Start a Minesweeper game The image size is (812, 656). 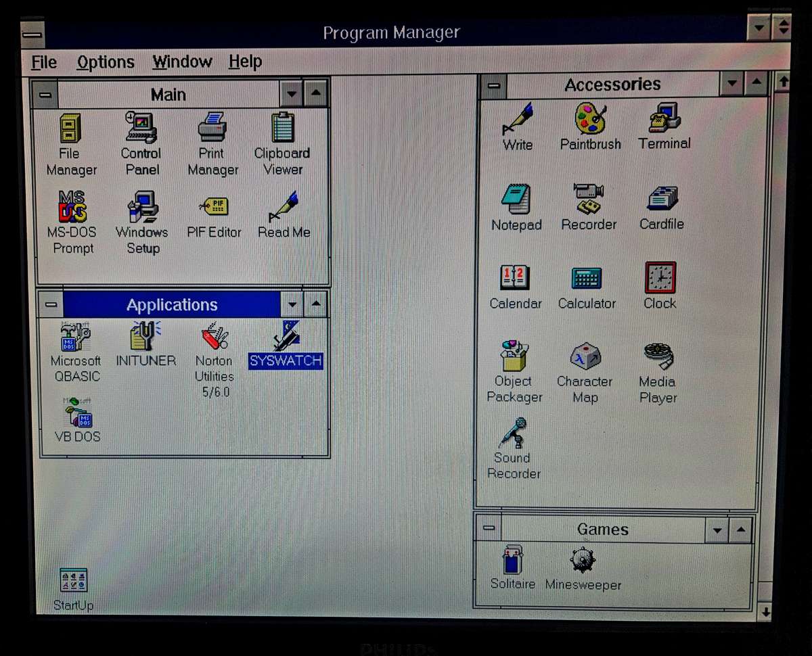[x=583, y=559]
